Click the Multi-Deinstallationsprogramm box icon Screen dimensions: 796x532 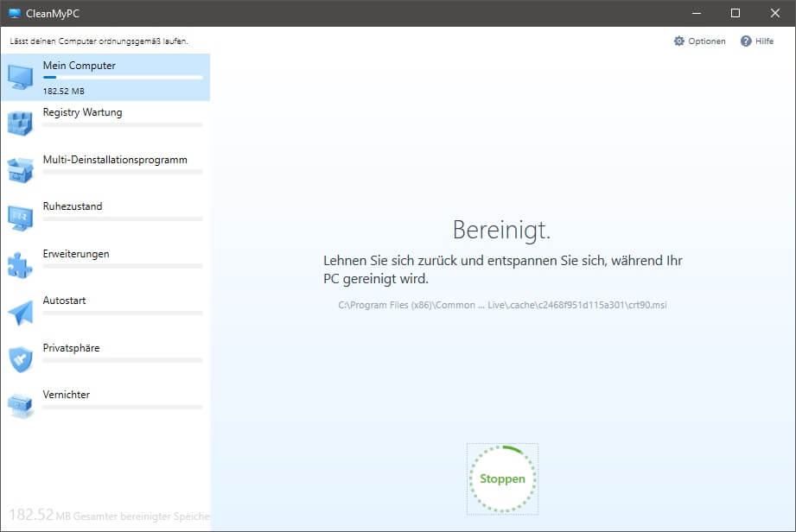[21, 171]
